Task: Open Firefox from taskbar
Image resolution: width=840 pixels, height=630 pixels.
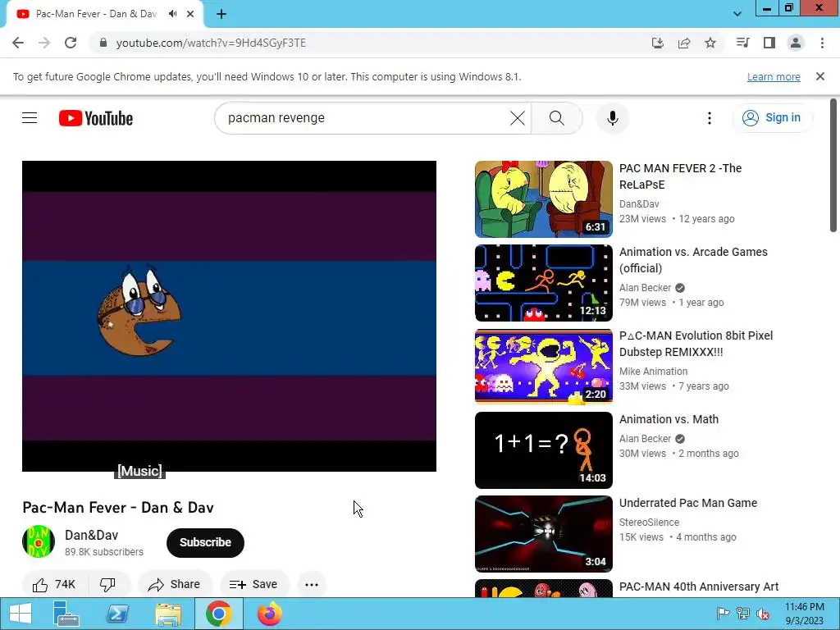Action: pyautogui.click(x=269, y=614)
